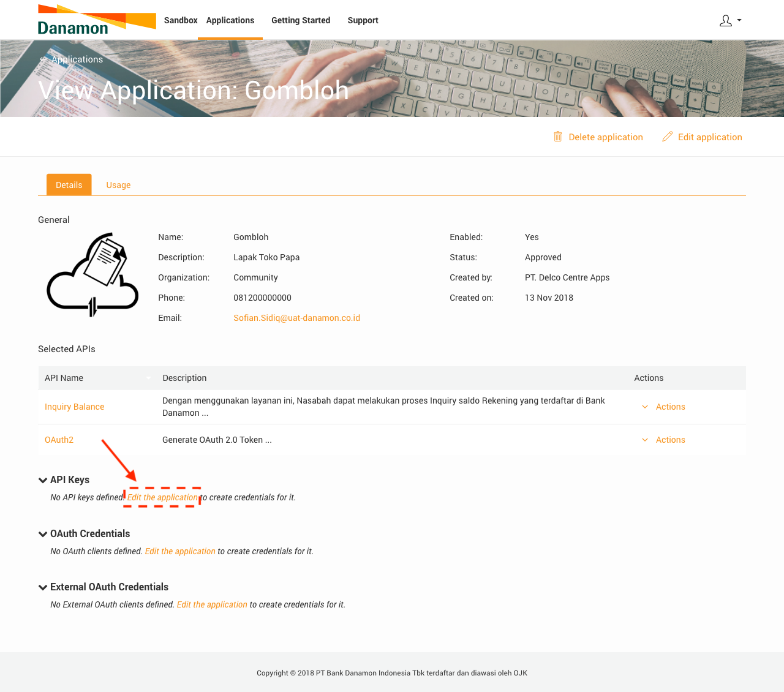Click the Sofian.Sidiq@uat-danamon.co.id email link
The height and width of the screenshot is (692, 784).
point(296,318)
